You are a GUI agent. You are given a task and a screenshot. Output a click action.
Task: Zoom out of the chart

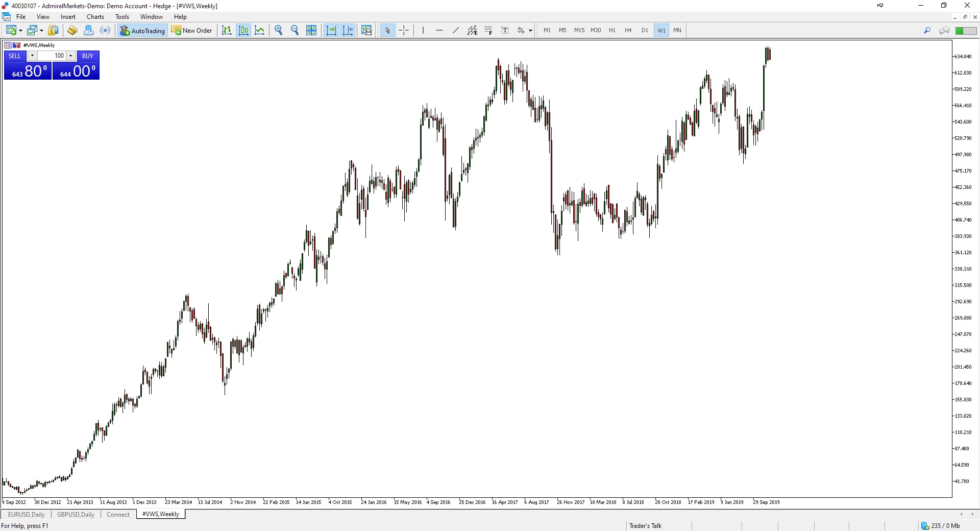295,30
